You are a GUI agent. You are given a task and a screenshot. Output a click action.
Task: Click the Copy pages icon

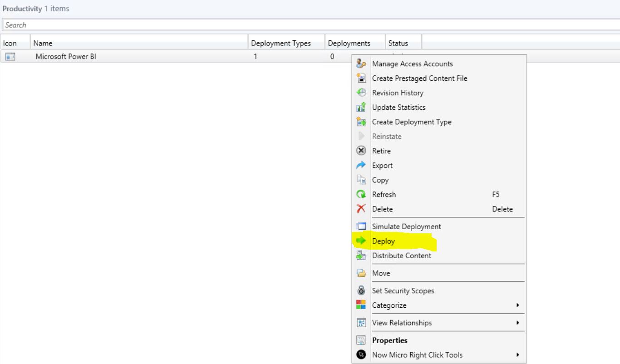[x=361, y=180]
